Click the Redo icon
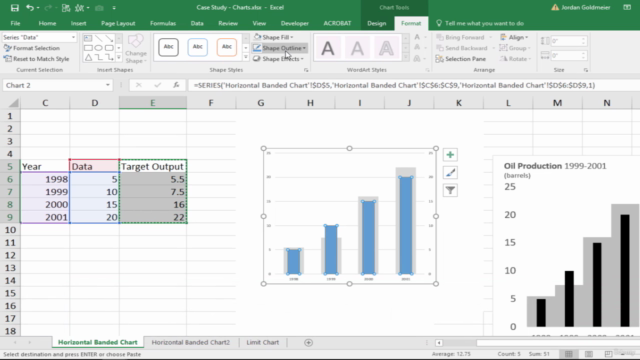640x360 pixels. click(x=48, y=7)
